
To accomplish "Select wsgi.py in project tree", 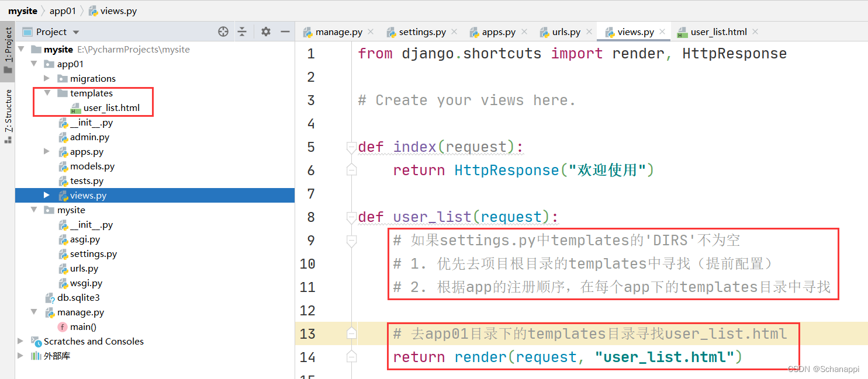I will [86, 283].
